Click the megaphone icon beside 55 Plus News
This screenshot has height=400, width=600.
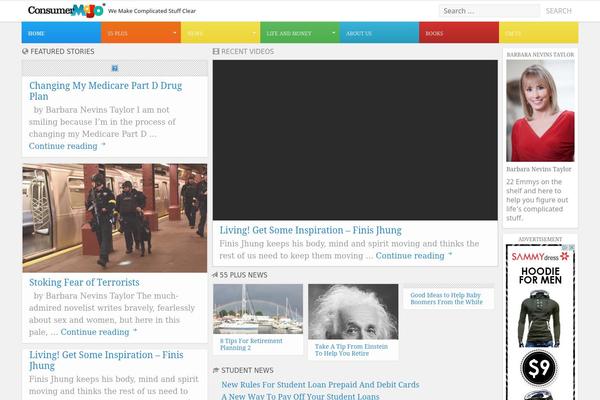pos(215,275)
